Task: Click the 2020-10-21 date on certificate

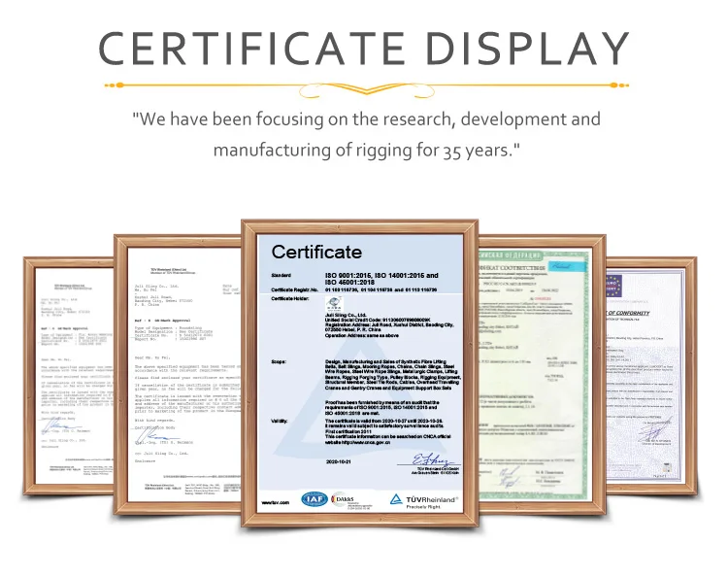Action: pos(339,461)
